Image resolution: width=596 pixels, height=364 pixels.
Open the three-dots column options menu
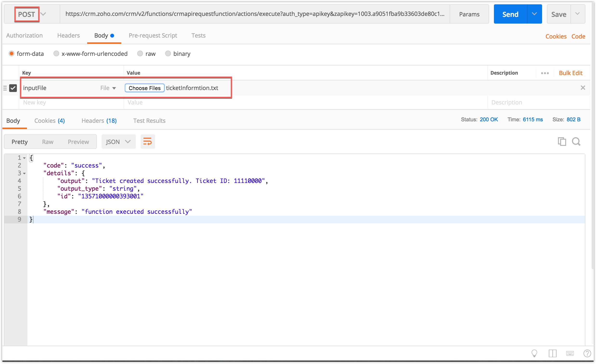pyautogui.click(x=545, y=73)
